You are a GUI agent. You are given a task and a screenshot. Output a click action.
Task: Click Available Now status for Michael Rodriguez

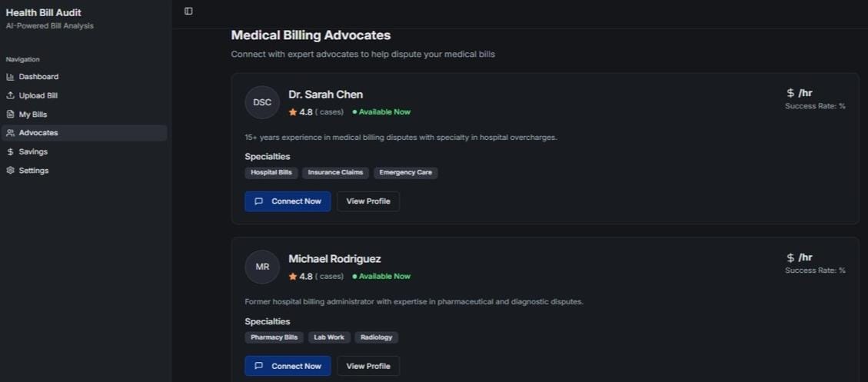(x=381, y=276)
